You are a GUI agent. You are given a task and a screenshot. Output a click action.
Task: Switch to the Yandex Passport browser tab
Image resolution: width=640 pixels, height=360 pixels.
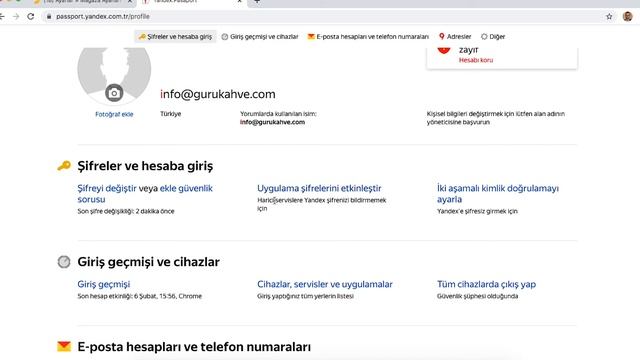(x=192, y=2)
